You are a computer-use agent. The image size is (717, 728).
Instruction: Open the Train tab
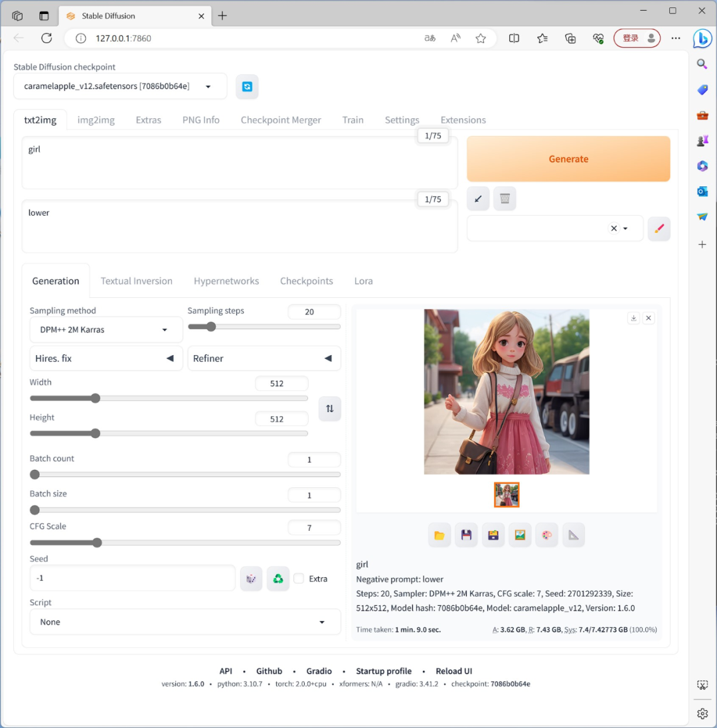pos(353,120)
